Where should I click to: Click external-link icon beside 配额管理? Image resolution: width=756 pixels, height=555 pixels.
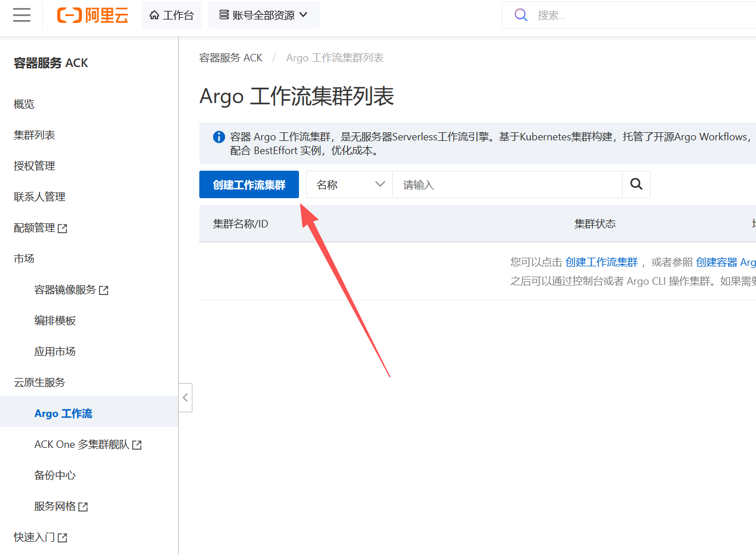pos(62,229)
